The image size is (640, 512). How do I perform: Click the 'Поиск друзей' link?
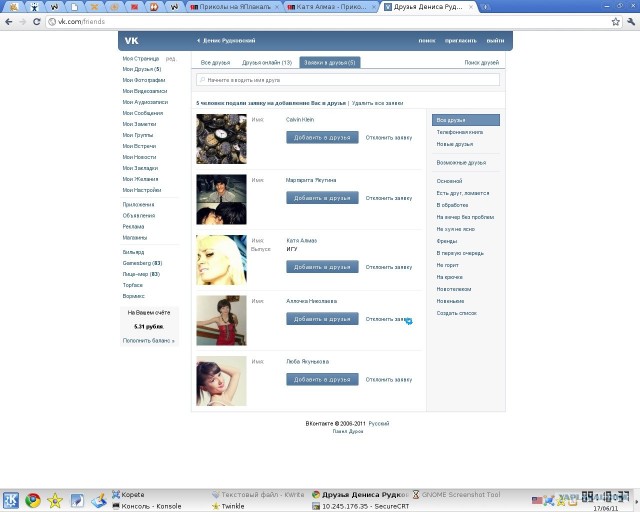coord(482,62)
